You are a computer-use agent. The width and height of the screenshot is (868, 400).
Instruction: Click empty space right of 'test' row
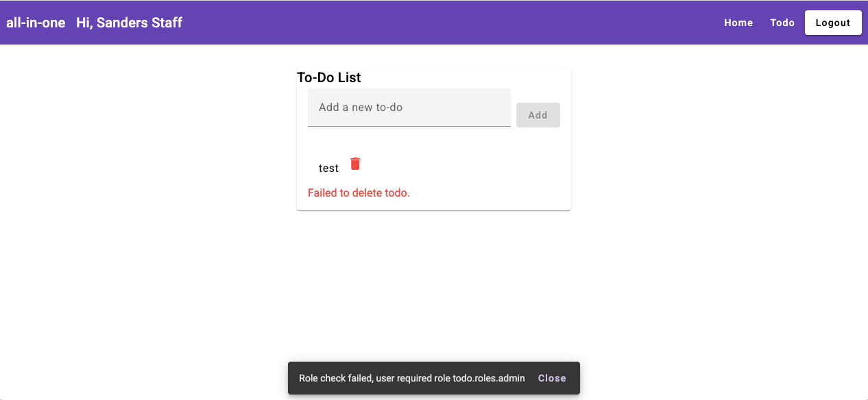pyautogui.click(x=466, y=166)
